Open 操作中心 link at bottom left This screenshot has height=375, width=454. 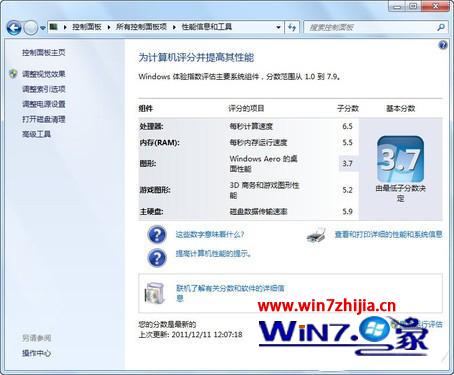(x=36, y=353)
